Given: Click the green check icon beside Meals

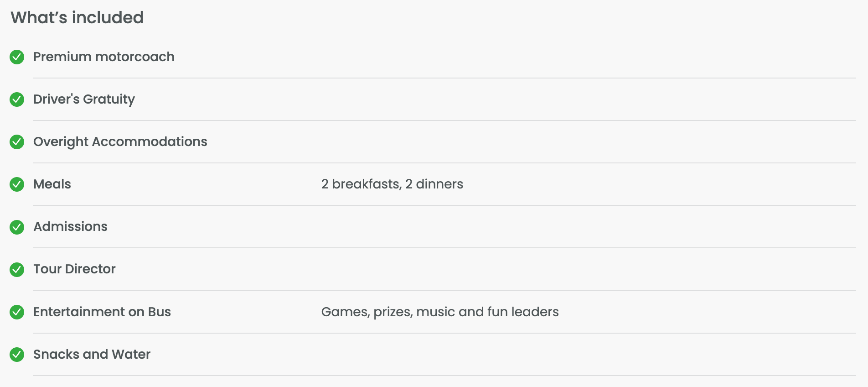Looking at the screenshot, I should [17, 184].
